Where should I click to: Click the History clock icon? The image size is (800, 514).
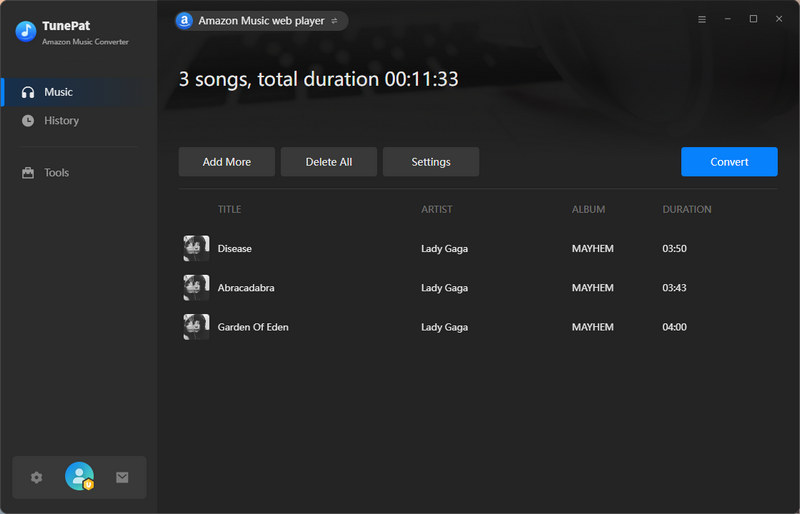[x=28, y=120]
